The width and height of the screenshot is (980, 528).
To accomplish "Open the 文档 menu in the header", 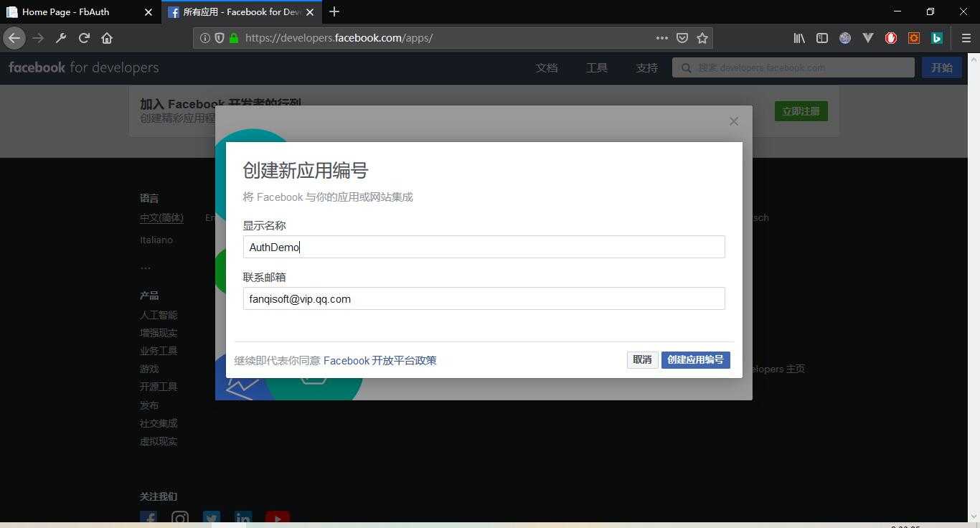I will [x=547, y=67].
